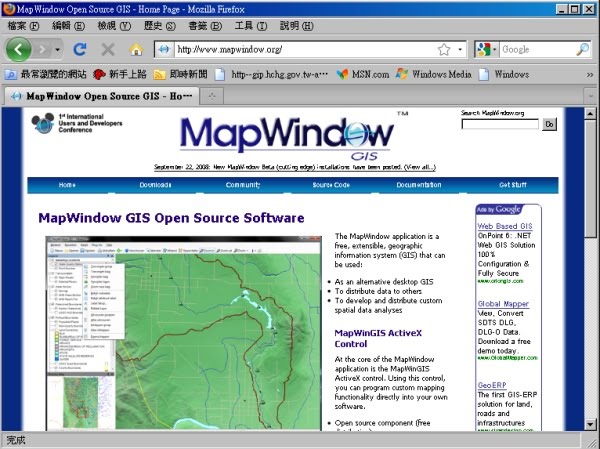
Task: Click the Search MapWindow.org text field
Action: click(500, 124)
